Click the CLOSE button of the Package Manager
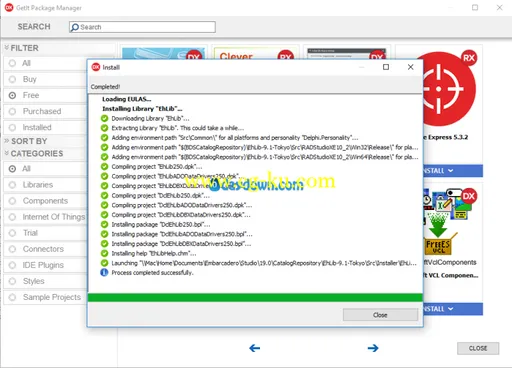 click(478, 348)
